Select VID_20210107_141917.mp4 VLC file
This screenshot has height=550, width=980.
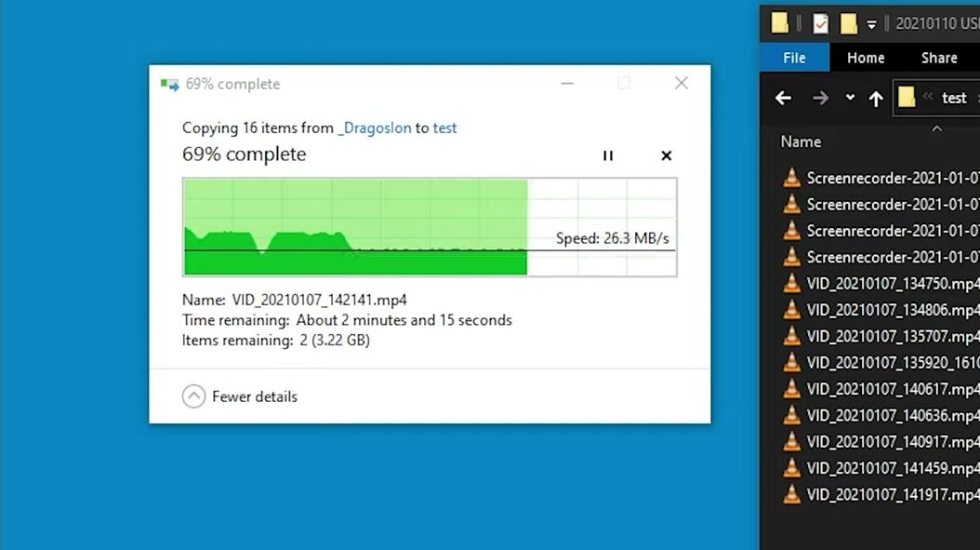point(881,494)
